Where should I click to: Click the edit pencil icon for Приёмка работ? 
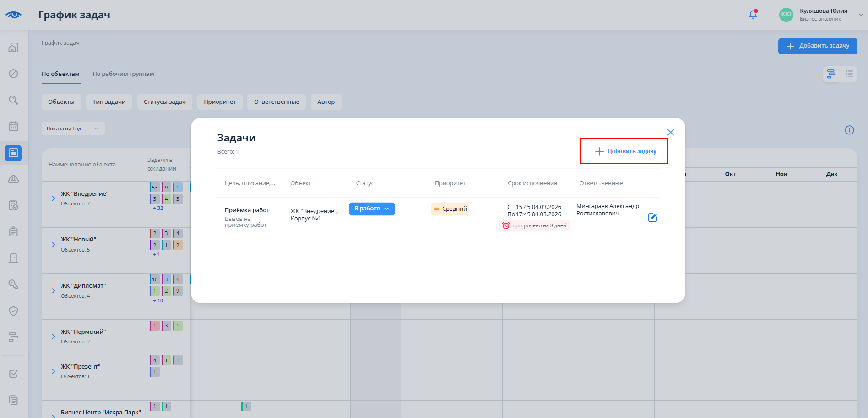(x=652, y=218)
